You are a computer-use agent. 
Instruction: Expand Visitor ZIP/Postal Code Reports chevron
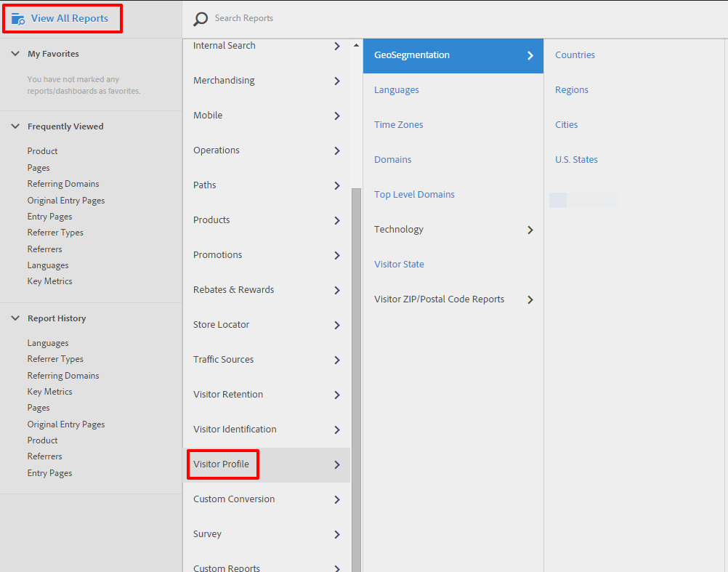pyautogui.click(x=530, y=299)
